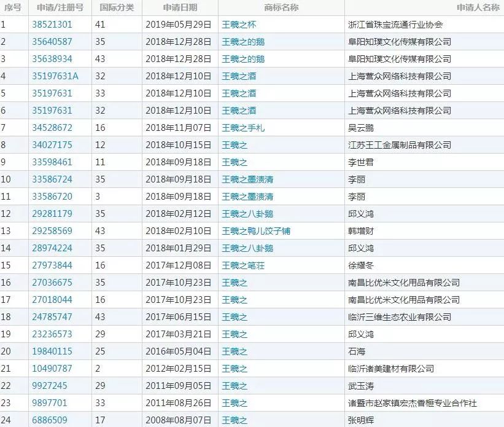Open registration number 9897701
This screenshot has width=504, height=427.
click(50, 403)
